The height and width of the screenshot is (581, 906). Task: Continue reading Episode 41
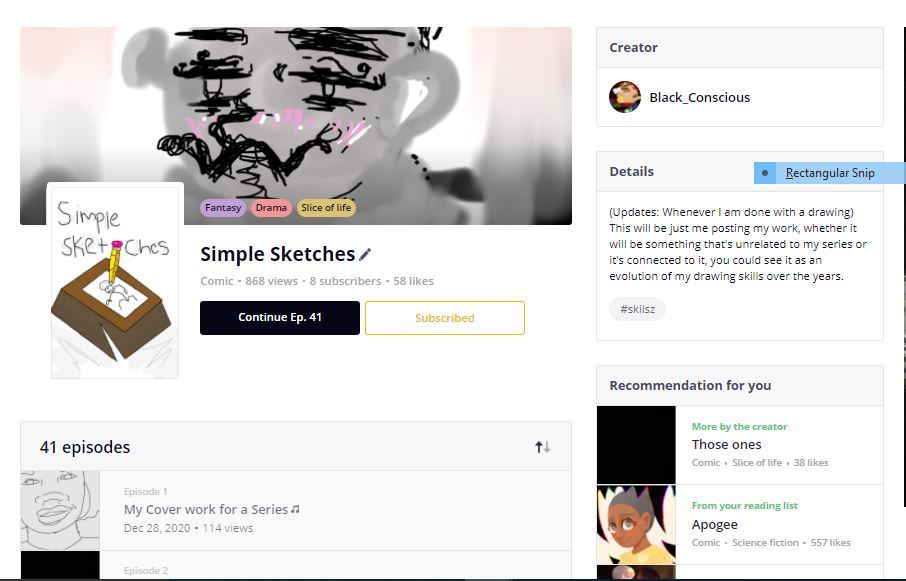pyautogui.click(x=280, y=318)
